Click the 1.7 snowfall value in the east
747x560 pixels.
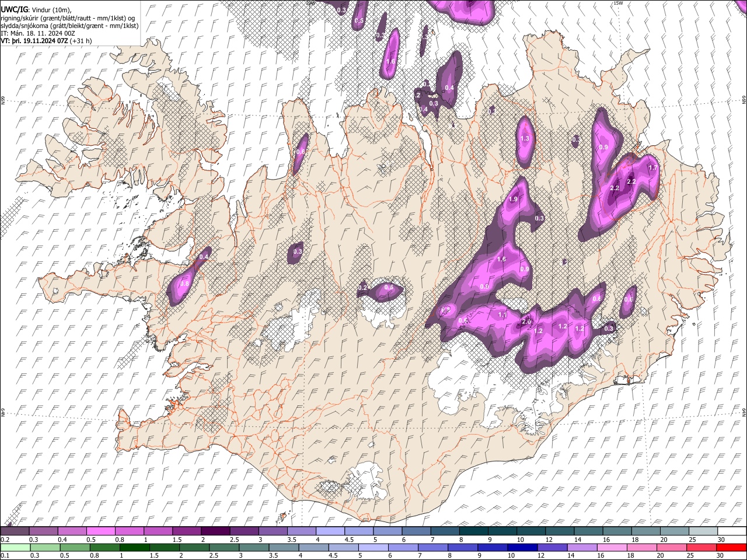(653, 168)
